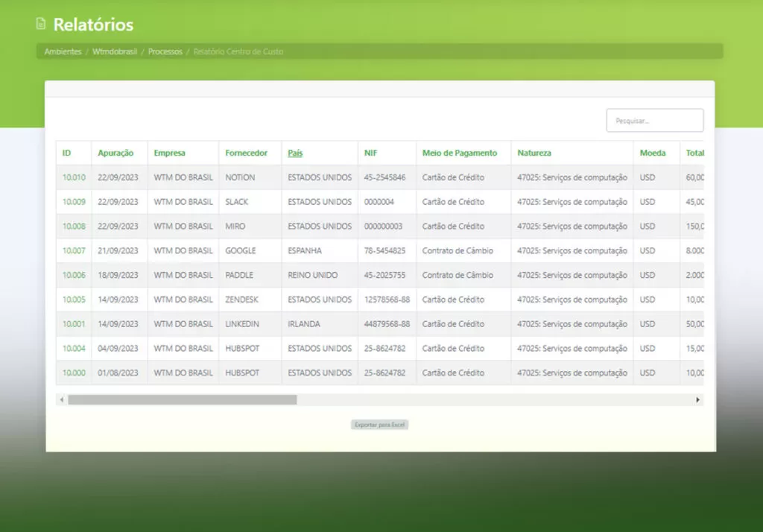Open record ID 10.000
This screenshot has width=763, height=532.
point(74,373)
